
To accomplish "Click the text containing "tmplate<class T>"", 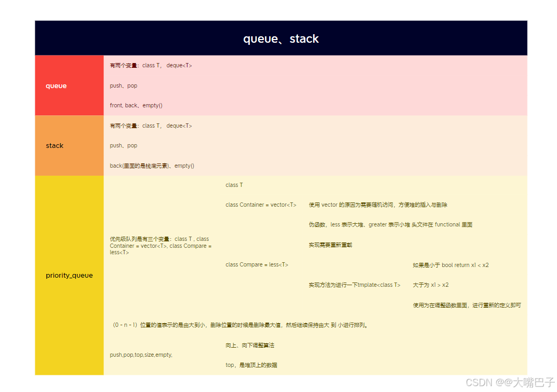I will (x=355, y=285).
